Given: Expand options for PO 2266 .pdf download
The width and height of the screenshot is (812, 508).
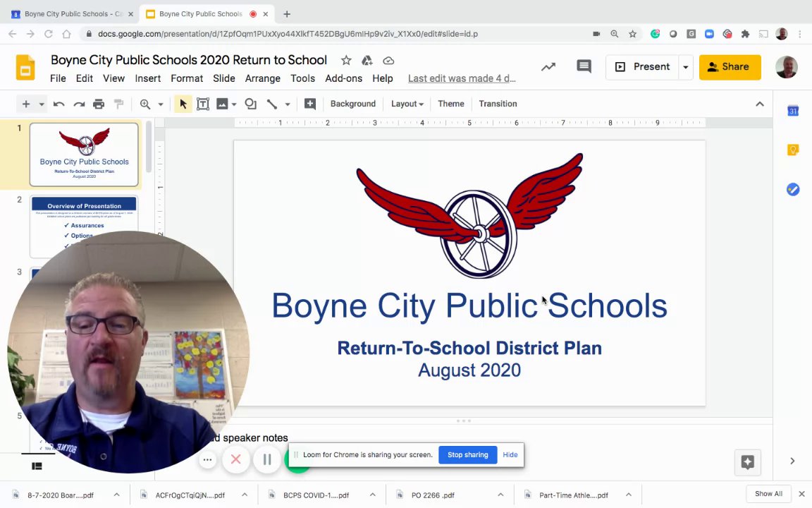Looking at the screenshot, I should click(x=500, y=495).
